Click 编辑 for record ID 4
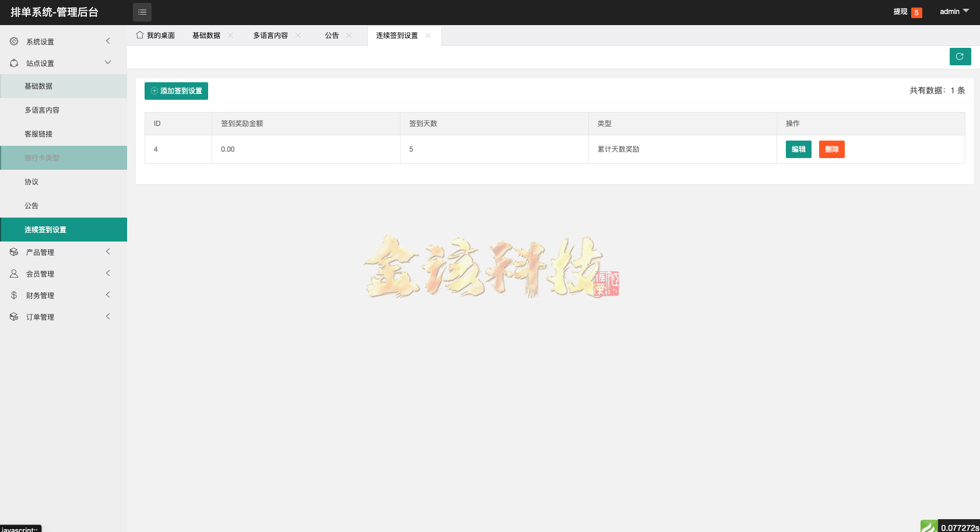 coord(798,149)
